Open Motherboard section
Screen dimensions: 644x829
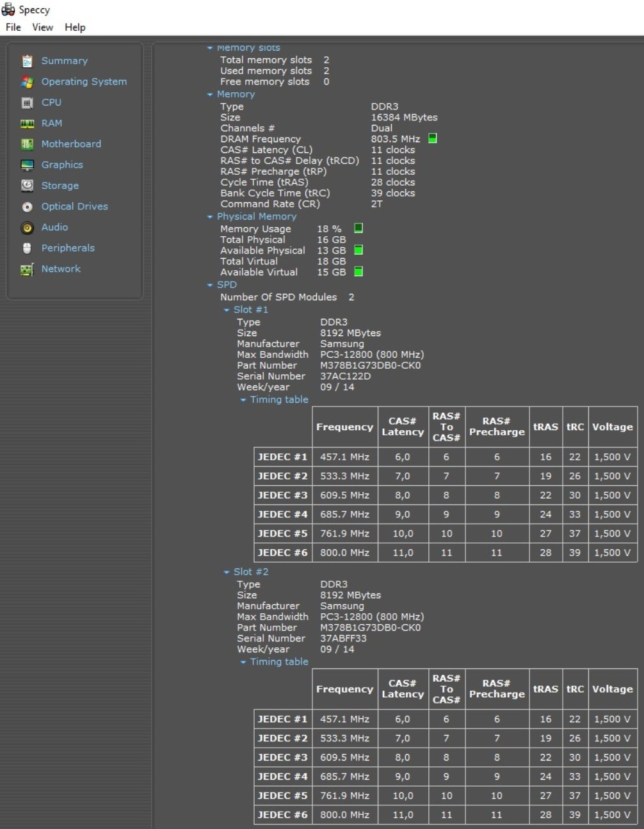point(71,144)
